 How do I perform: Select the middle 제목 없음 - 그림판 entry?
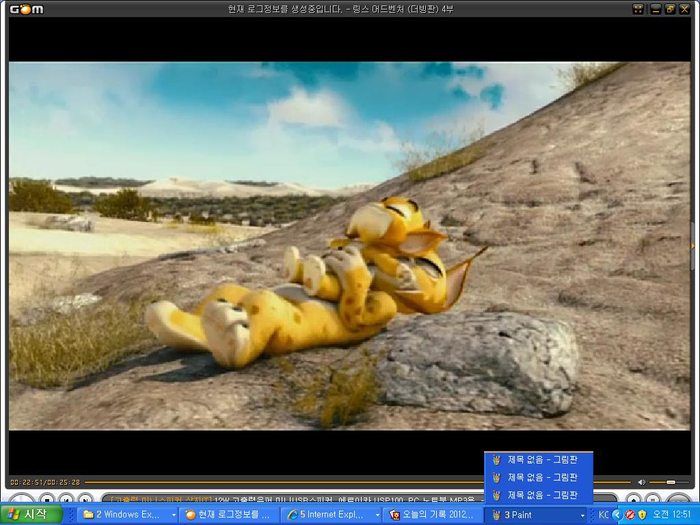pyautogui.click(x=538, y=477)
